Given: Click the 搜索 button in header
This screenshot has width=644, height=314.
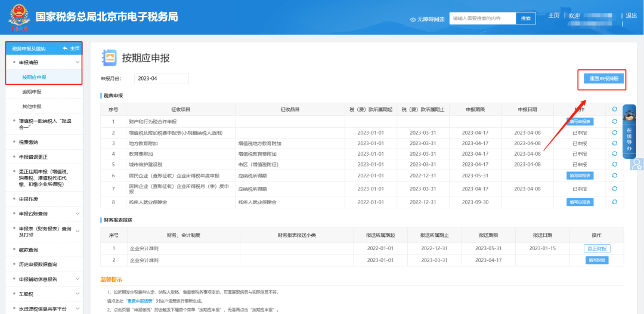Looking at the screenshot, I should (526, 19).
